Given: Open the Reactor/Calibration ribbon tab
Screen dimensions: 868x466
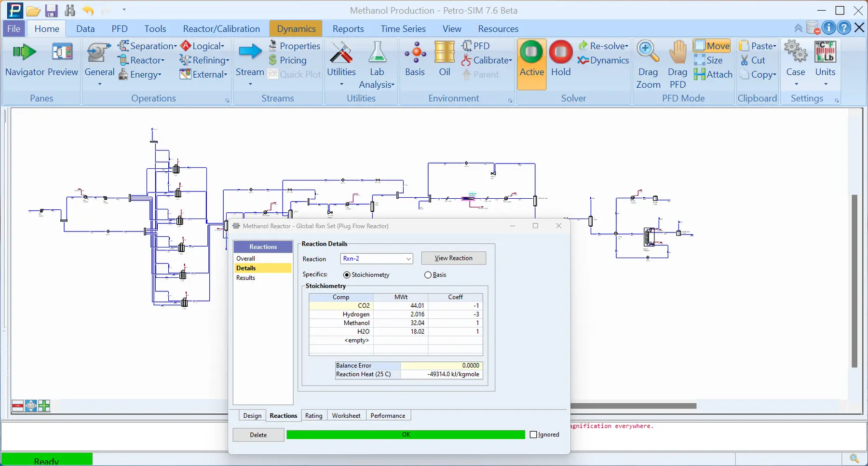Looking at the screenshot, I should click(221, 28).
